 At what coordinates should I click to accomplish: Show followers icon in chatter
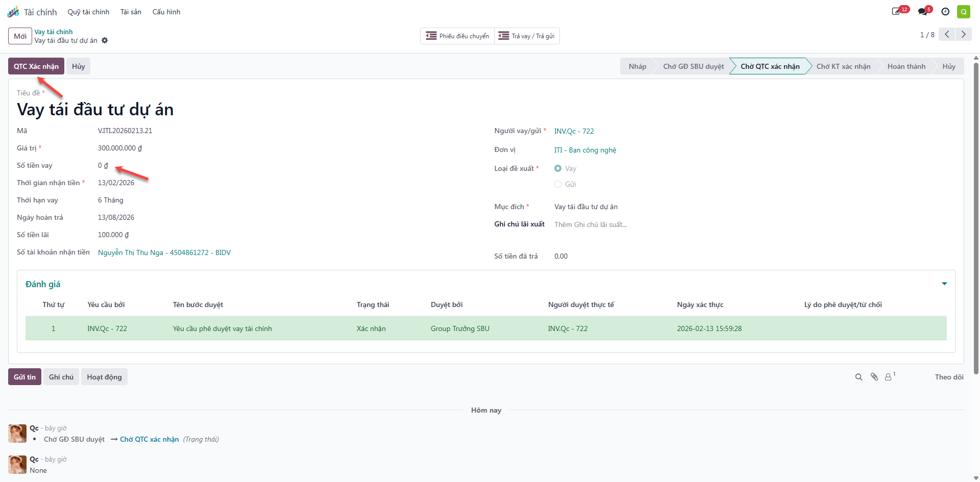890,376
